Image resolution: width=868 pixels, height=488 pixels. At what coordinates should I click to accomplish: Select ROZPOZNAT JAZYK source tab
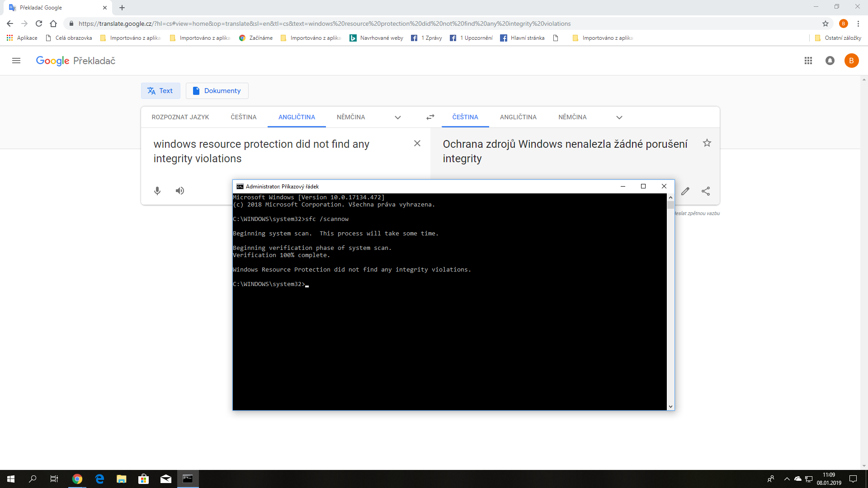click(180, 117)
